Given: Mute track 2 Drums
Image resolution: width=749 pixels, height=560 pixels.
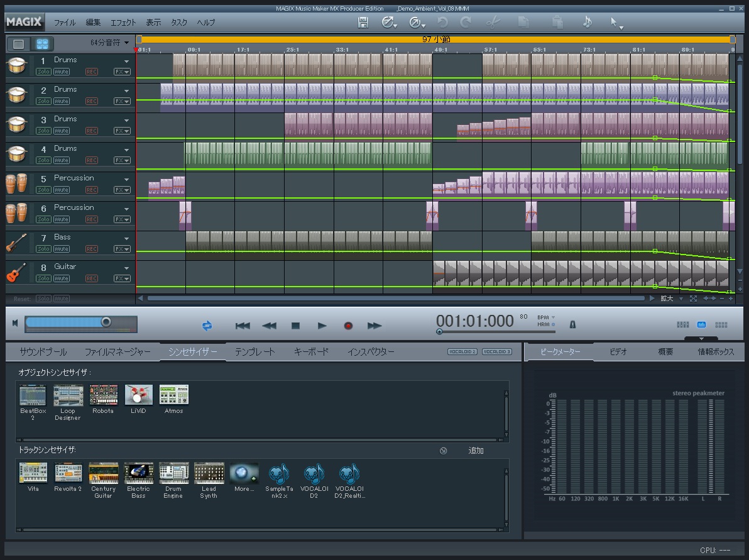Looking at the screenshot, I should (x=62, y=101).
